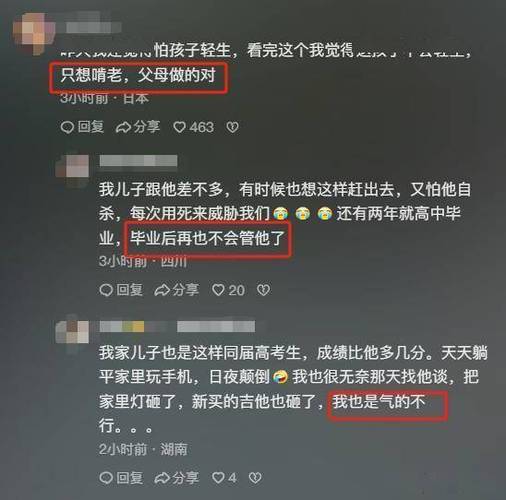Open blurred username of 四川 commenter

[x=138, y=161]
